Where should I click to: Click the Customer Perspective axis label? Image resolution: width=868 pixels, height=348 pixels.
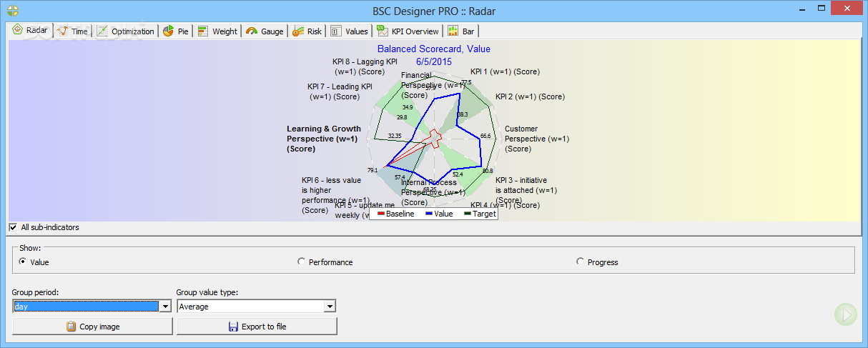537,139
